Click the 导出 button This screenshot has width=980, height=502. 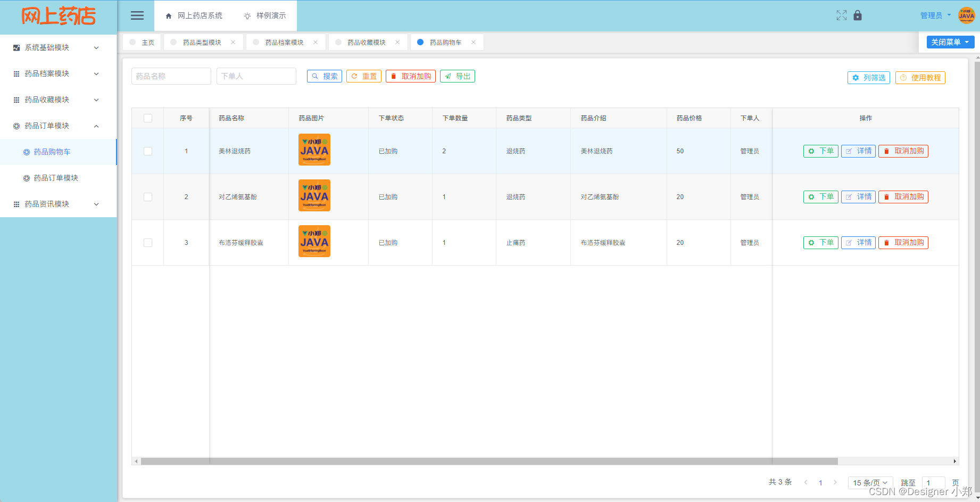(x=458, y=76)
